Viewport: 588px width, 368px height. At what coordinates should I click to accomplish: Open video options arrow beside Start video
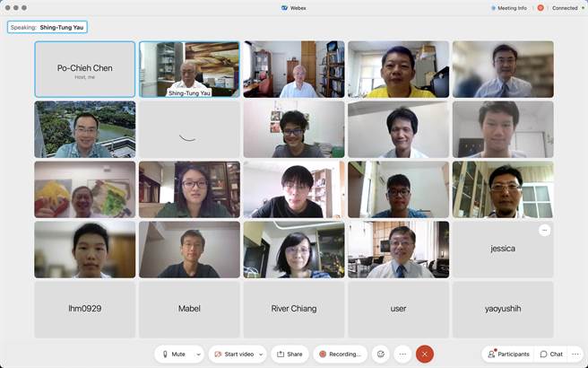click(261, 354)
